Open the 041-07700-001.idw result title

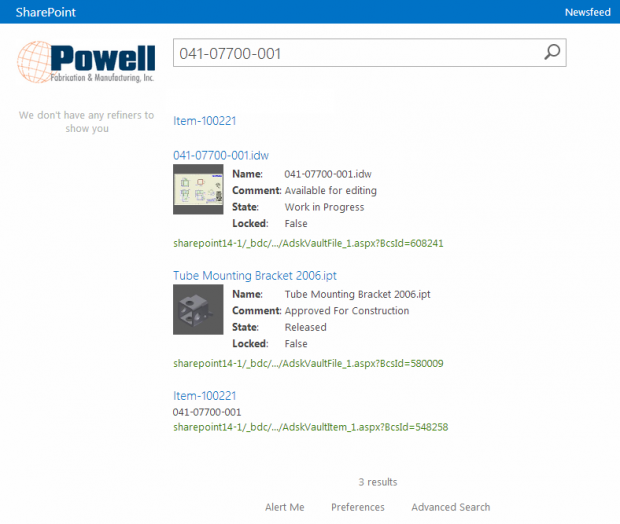(221, 155)
